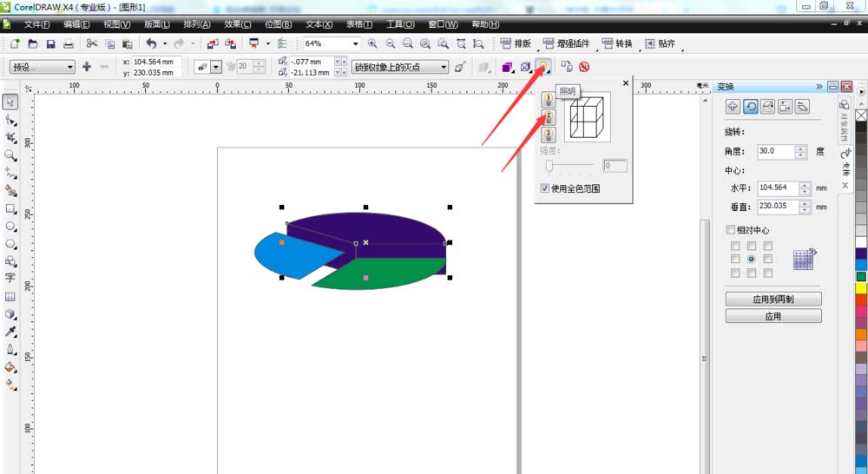The image size is (868, 474).
Task: Click the Undo arrow
Action: tap(150, 43)
